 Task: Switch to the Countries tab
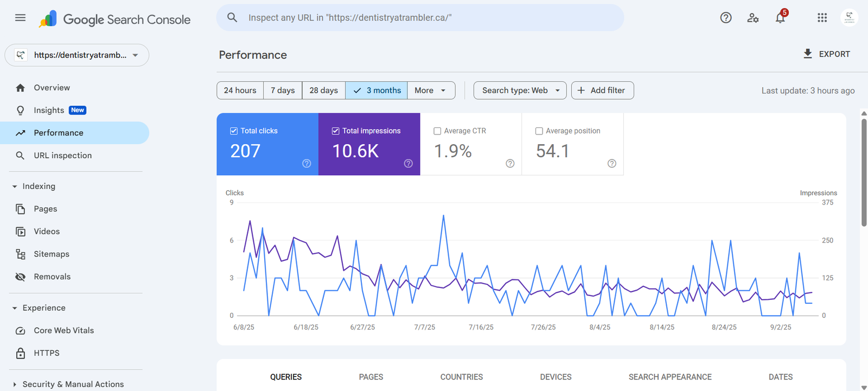pyautogui.click(x=461, y=377)
